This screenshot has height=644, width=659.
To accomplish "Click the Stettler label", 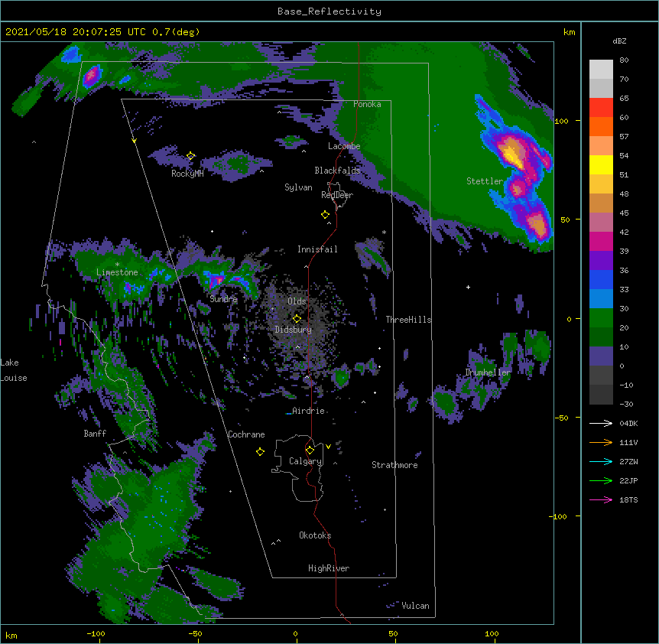I will [x=485, y=181].
